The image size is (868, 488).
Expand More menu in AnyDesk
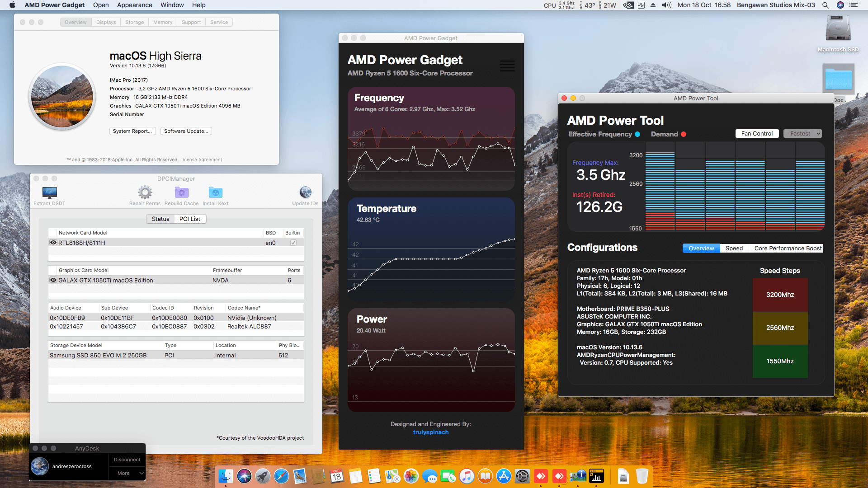point(127,473)
